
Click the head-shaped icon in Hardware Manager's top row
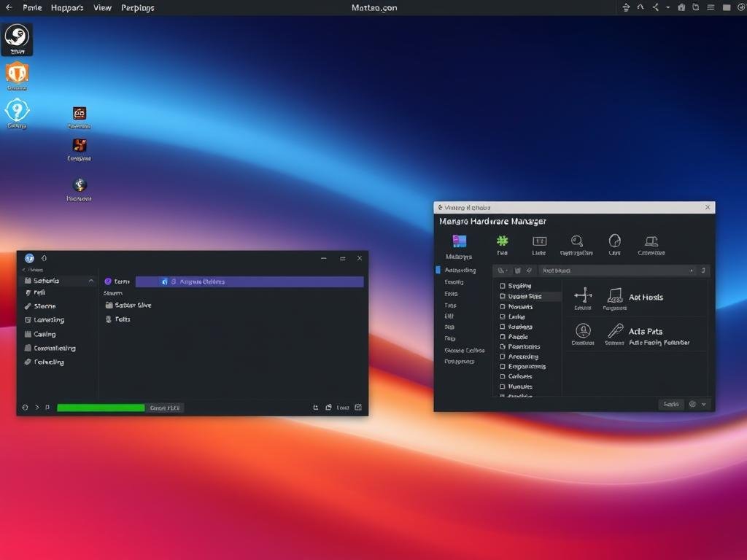(614, 241)
